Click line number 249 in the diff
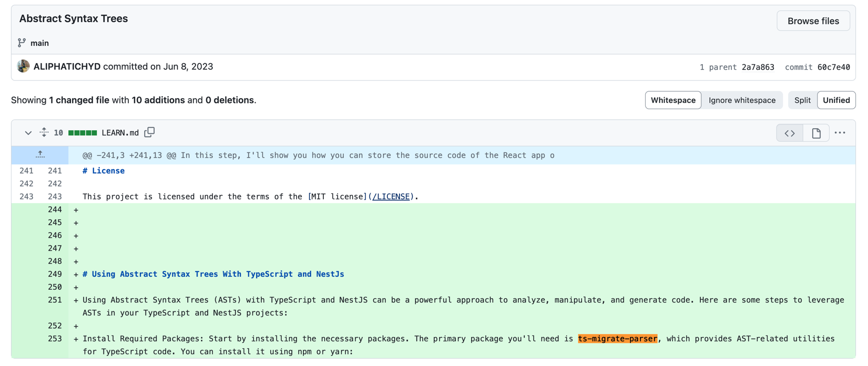The image size is (868, 366). click(55, 274)
